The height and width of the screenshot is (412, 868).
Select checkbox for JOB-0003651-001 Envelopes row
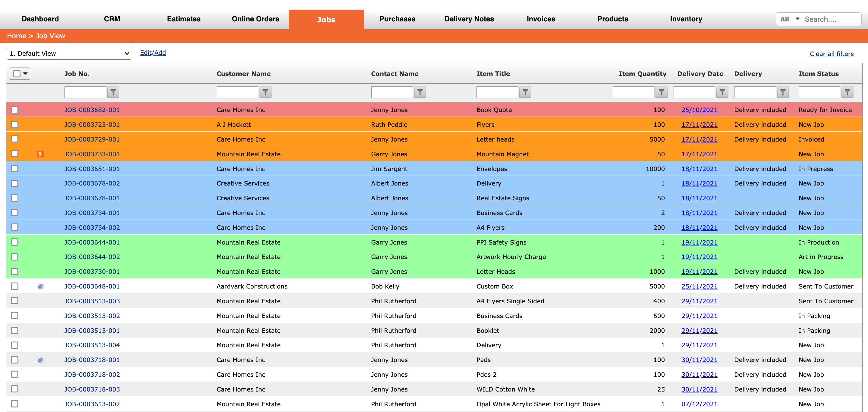(x=14, y=169)
